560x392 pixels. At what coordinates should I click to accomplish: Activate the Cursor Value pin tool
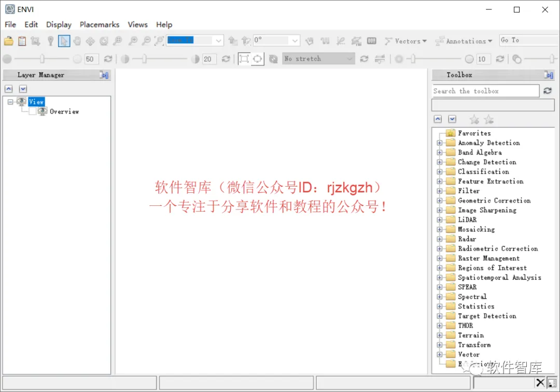(50, 41)
